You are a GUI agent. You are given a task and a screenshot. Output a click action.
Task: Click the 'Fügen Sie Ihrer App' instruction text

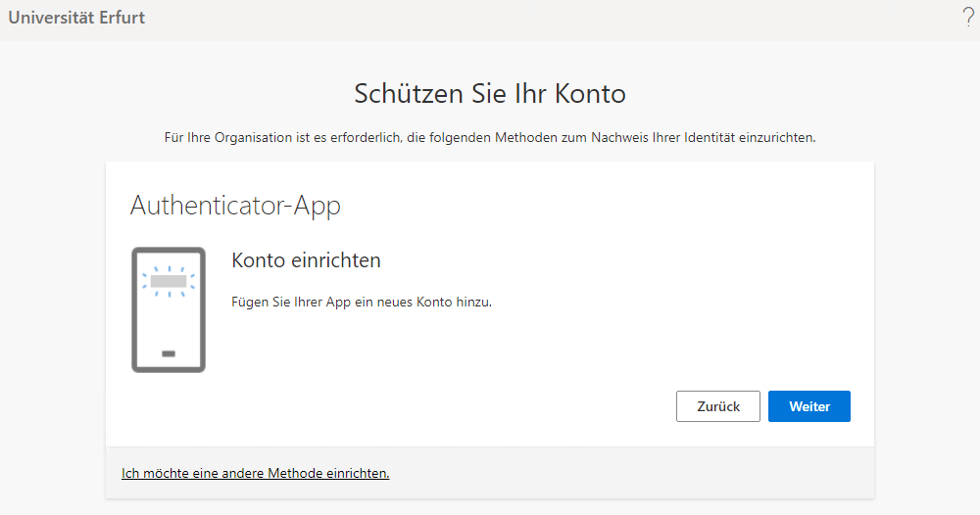pyautogui.click(x=361, y=302)
